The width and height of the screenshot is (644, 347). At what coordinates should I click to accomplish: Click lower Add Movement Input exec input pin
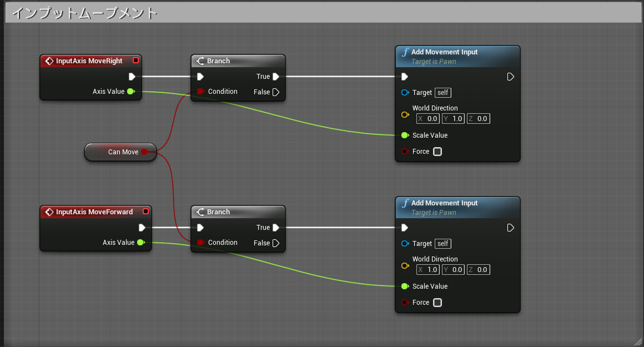[x=405, y=228]
